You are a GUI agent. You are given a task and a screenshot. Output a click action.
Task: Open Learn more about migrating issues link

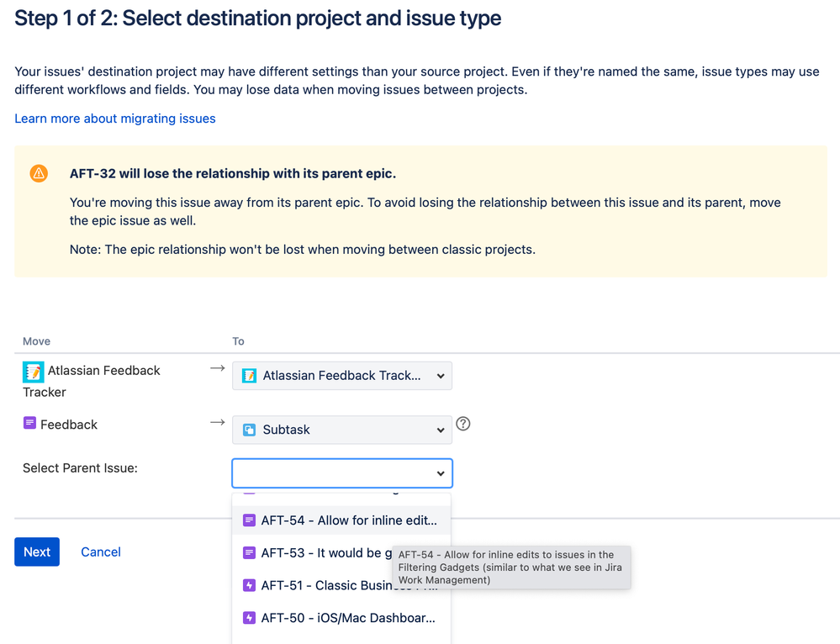115,119
